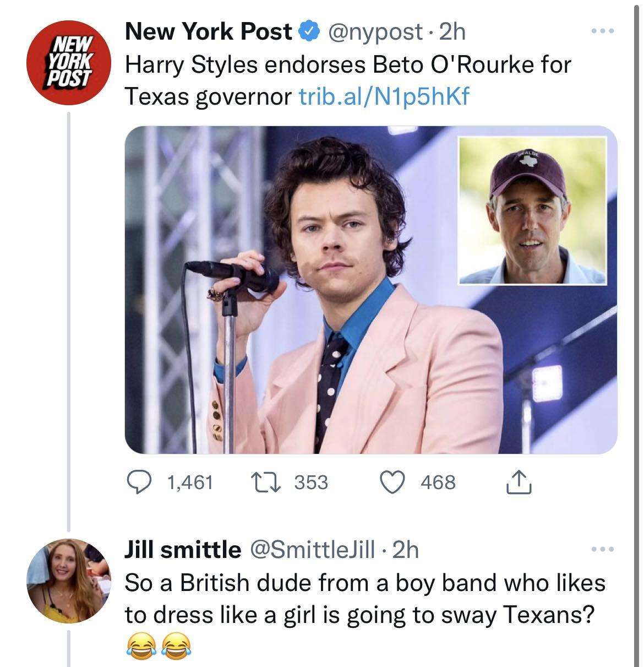Viewport: 644px width, 667px height.
Task: Click the 1,461 reply count
Action: 189,482
